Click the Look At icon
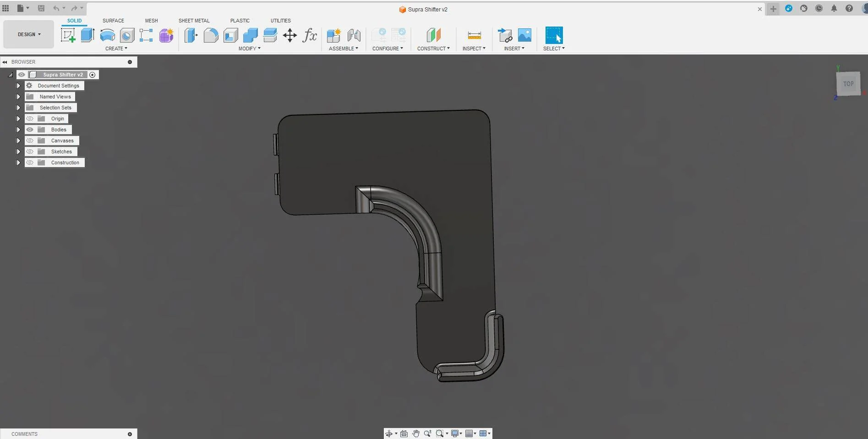 pos(404,434)
